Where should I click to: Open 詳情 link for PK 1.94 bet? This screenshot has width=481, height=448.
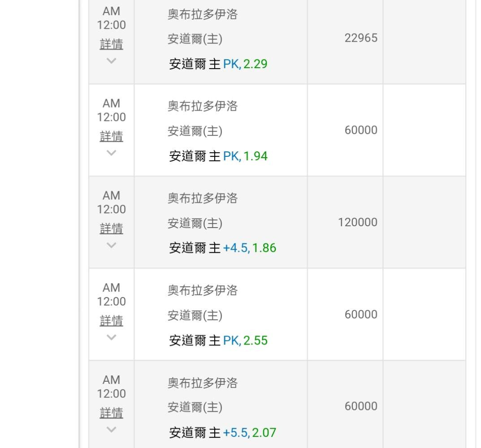pyautogui.click(x=111, y=137)
